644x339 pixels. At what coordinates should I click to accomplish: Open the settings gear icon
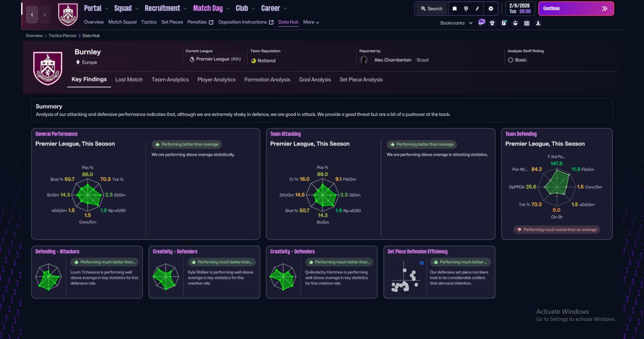pyautogui.click(x=491, y=9)
